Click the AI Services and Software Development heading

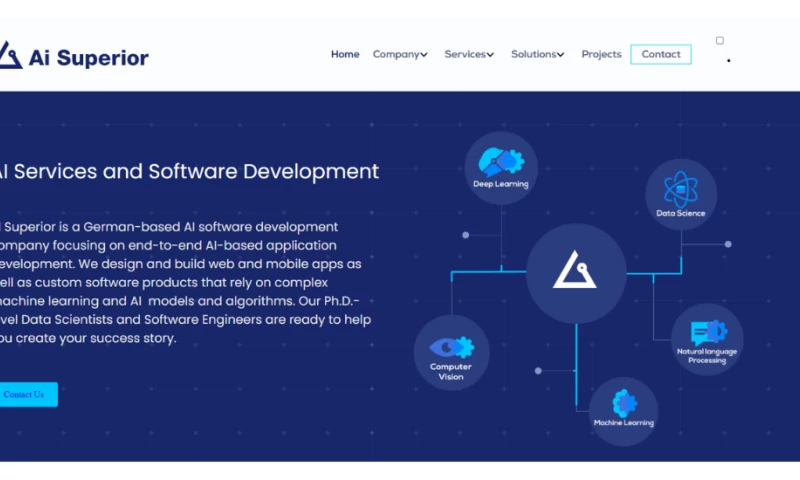(190, 171)
